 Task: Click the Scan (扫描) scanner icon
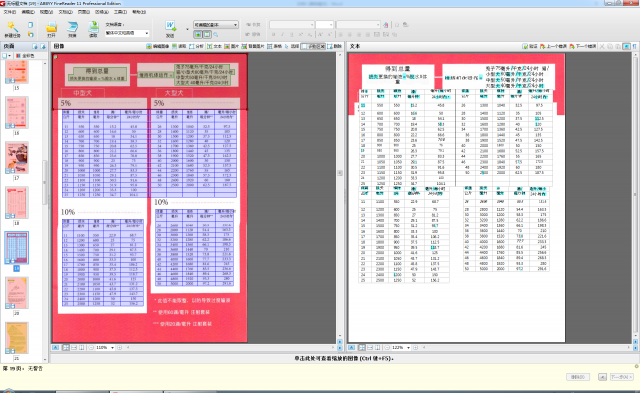tap(72, 27)
